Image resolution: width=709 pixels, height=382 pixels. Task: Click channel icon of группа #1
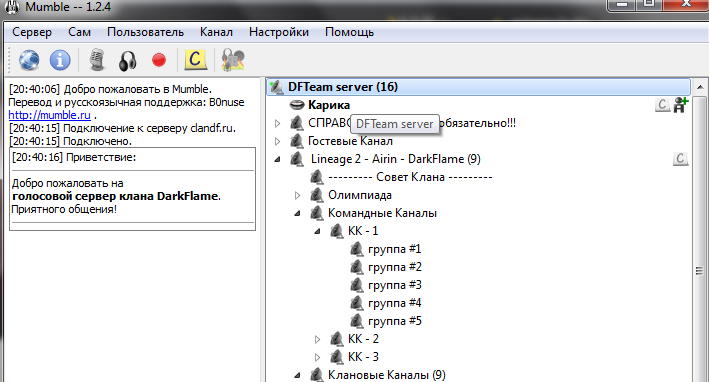[x=356, y=249]
